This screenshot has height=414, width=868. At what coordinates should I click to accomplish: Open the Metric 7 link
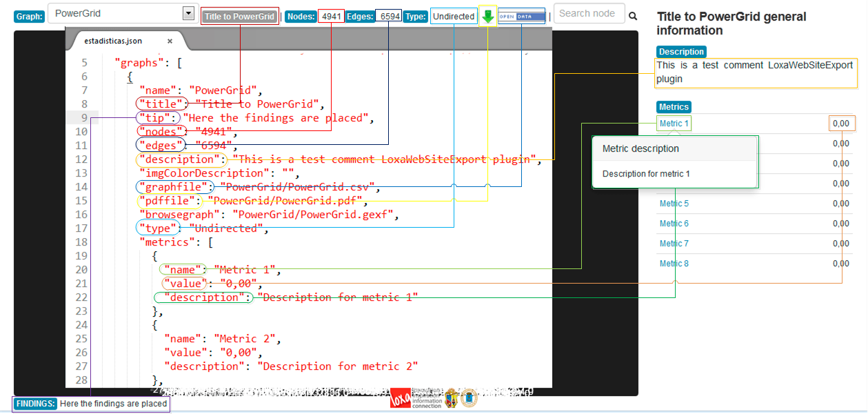pos(674,244)
